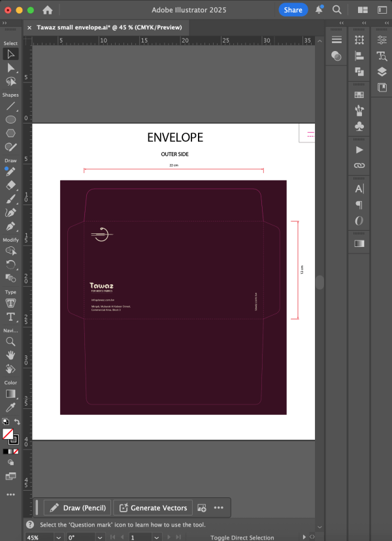The width and height of the screenshot is (392, 541).
Task: Open the Gradient panel icon
Action: coord(359,244)
